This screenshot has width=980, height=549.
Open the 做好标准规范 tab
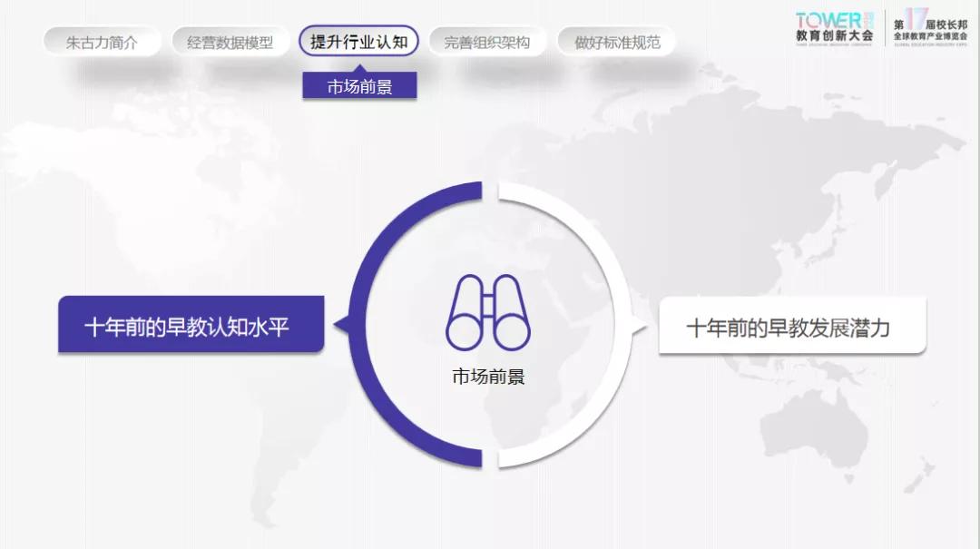[x=617, y=42]
